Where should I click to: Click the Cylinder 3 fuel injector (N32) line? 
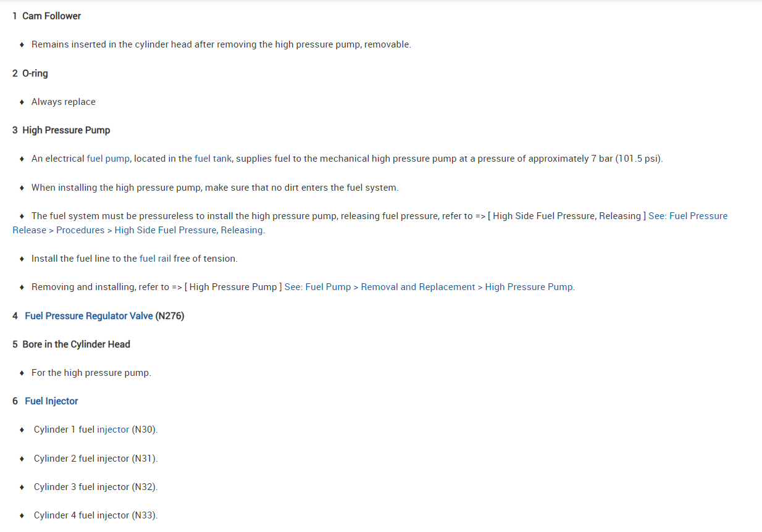96,487
